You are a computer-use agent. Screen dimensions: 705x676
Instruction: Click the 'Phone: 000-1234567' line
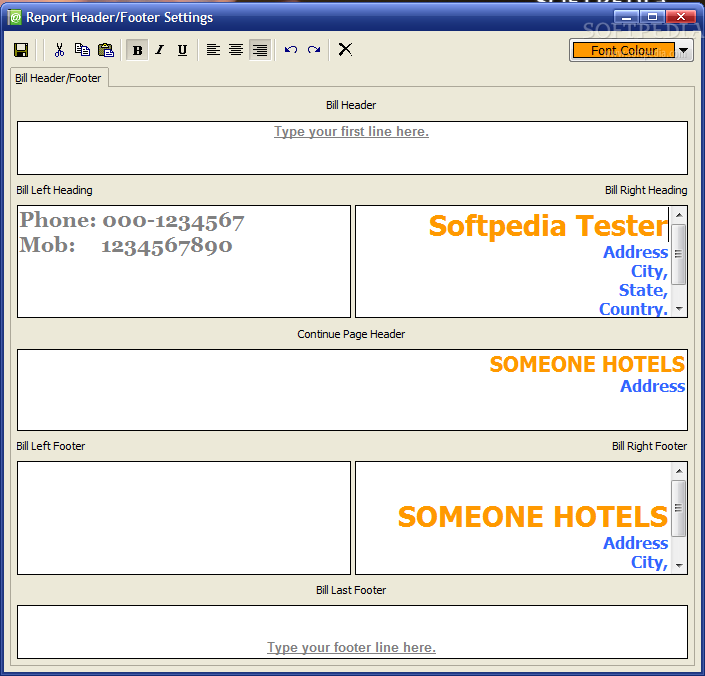click(132, 221)
